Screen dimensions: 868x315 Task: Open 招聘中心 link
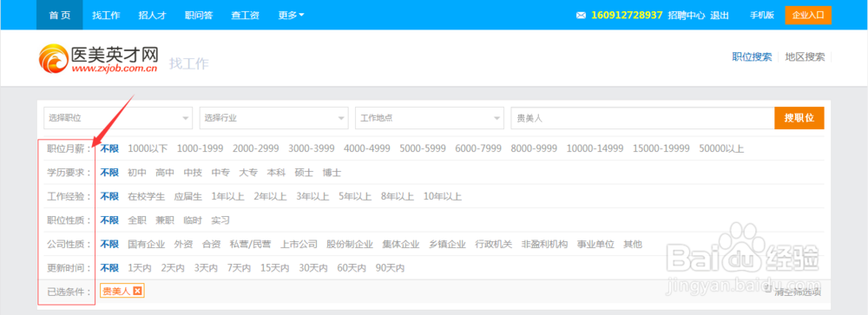687,15
